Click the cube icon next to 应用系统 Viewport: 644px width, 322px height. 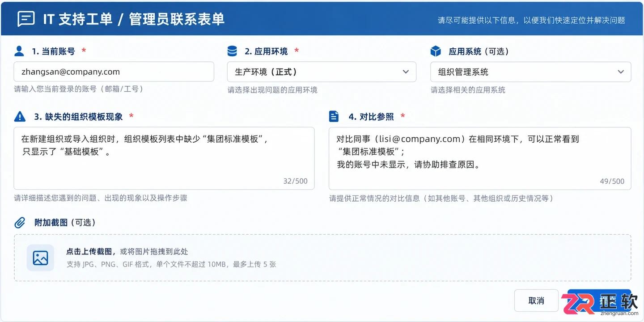pyautogui.click(x=436, y=51)
